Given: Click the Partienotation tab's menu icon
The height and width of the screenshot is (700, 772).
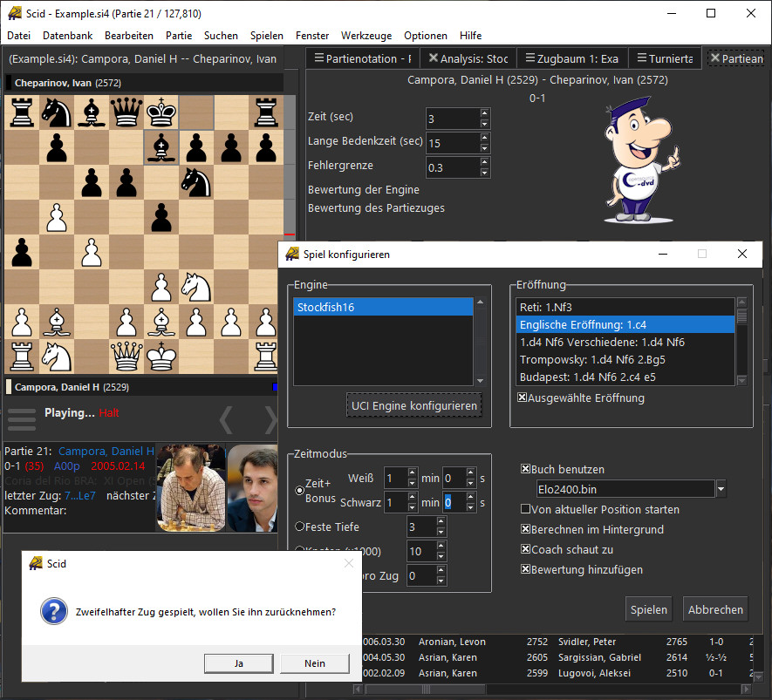Looking at the screenshot, I should pos(318,58).
